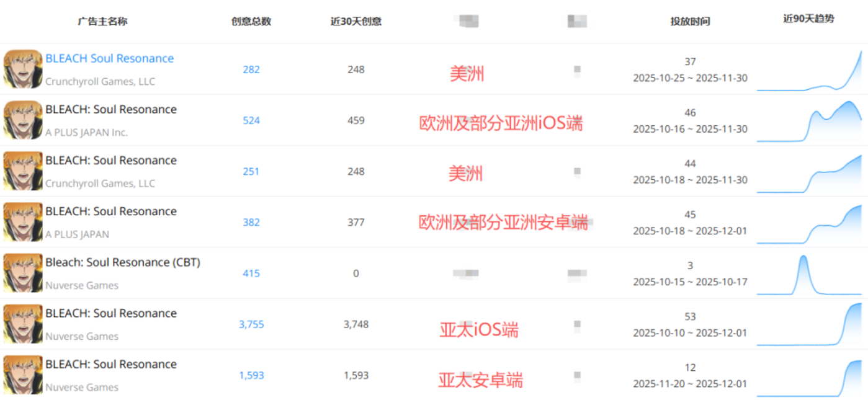Open the blue BLEACH Soul Resonance title link
This screenshot has width=868, height=400.
[109, 58]
